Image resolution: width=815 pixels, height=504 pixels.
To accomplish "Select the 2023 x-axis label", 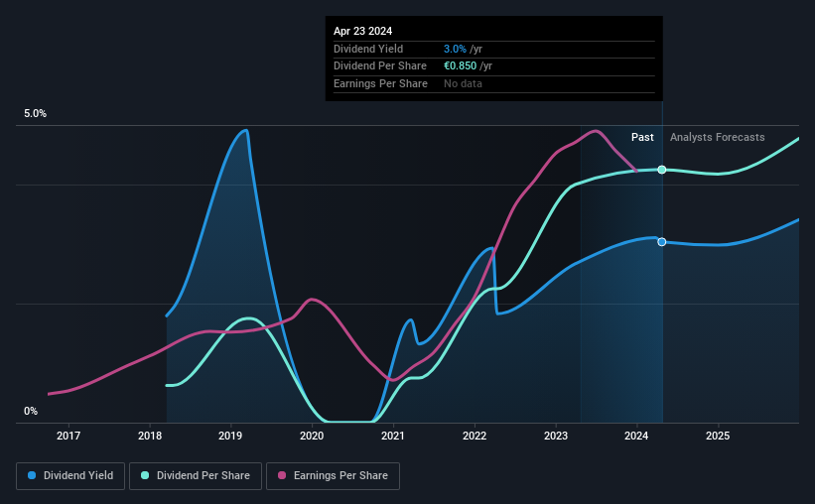I will pos(556,436).
